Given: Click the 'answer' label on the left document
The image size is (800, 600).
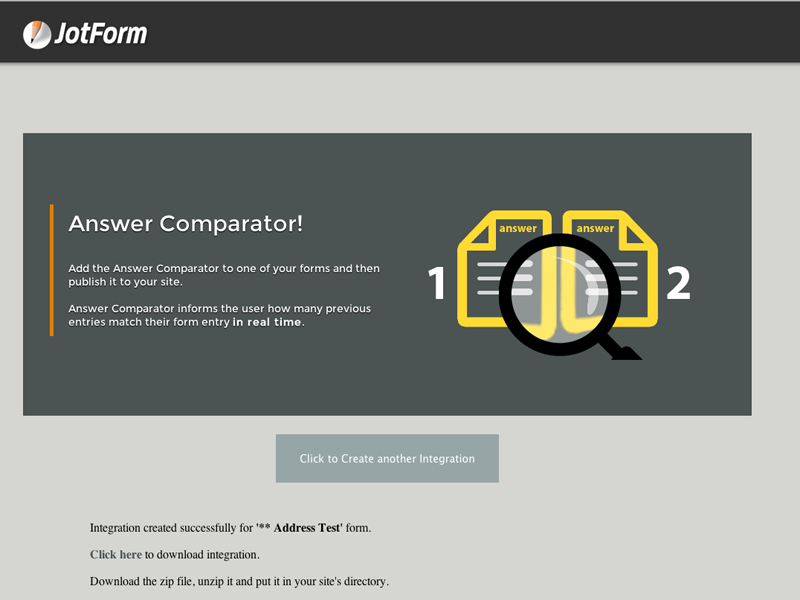Looking at the screenshot, I should click(516, 228).
